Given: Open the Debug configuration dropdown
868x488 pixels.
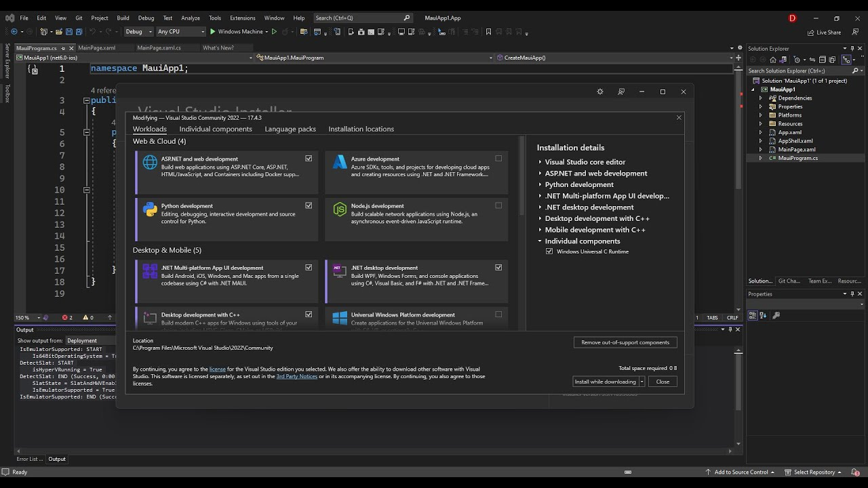Looking at the screenshot, I should (x=138, y=32).
